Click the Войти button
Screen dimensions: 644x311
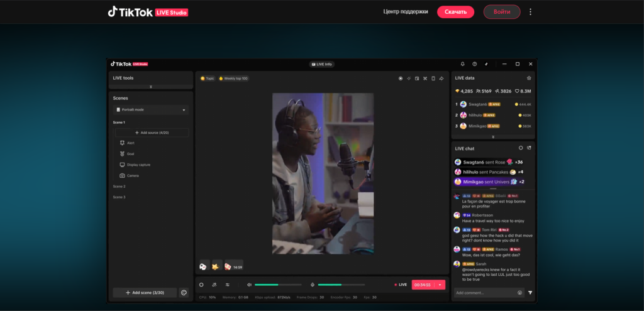pos(502,12)
